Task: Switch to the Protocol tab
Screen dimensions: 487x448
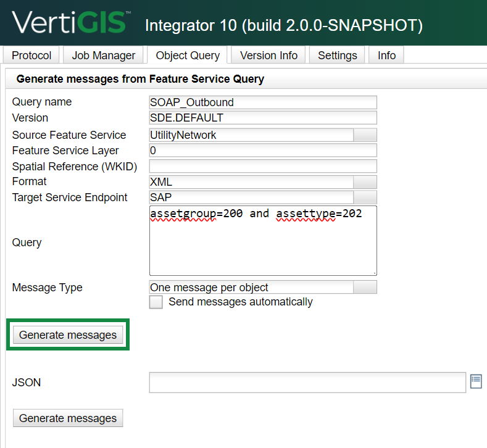Action: click(31, 56)
